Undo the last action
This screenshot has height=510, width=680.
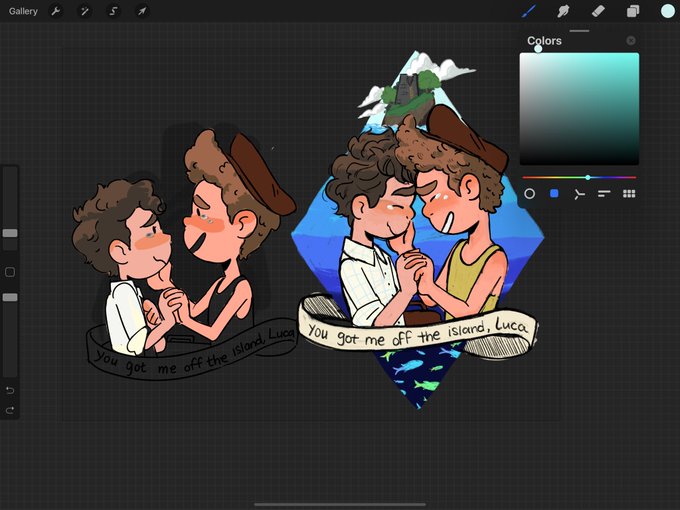[x=10, y=390]
